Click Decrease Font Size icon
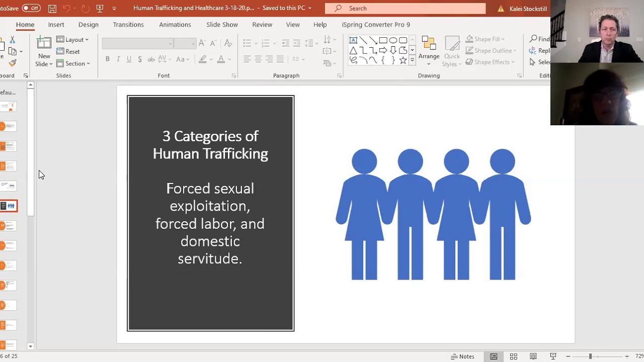 (212, 43)
